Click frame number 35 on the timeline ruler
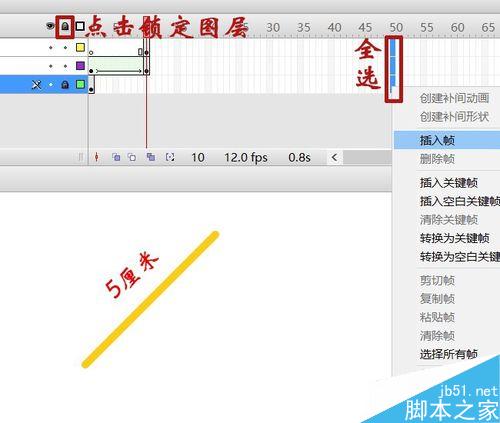The image size is (500, 423). [303, 27]
